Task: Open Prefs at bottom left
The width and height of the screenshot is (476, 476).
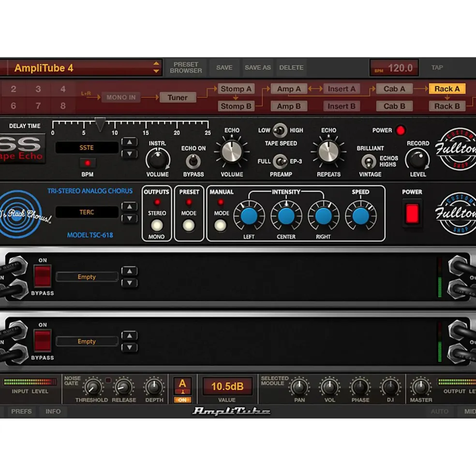Action: click(x=21, y=411)
